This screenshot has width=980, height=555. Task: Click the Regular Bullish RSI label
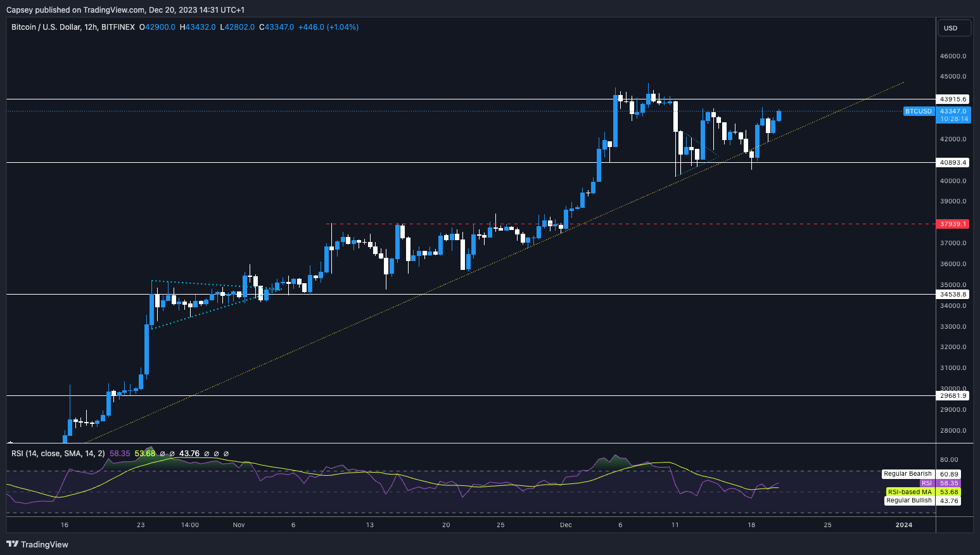click(908, 501)
